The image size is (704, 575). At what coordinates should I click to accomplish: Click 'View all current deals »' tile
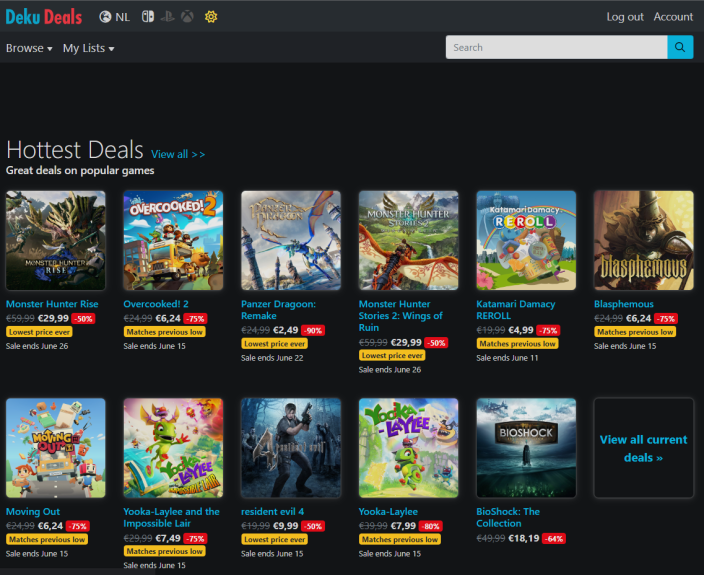point(643,448)
